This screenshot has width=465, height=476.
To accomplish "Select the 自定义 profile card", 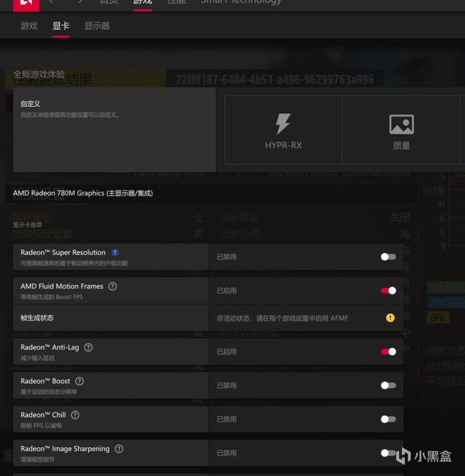I will (114, 129).
